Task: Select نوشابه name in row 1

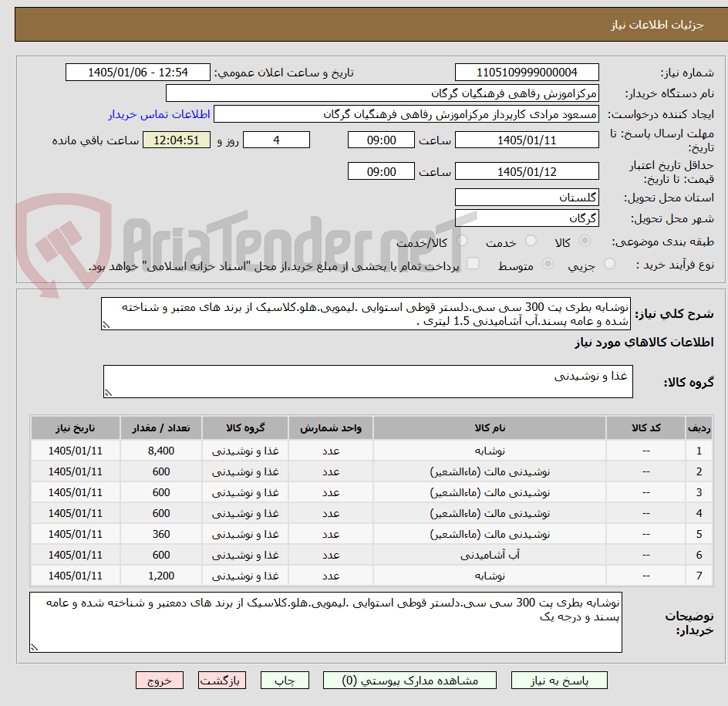Action: point(490,451)
